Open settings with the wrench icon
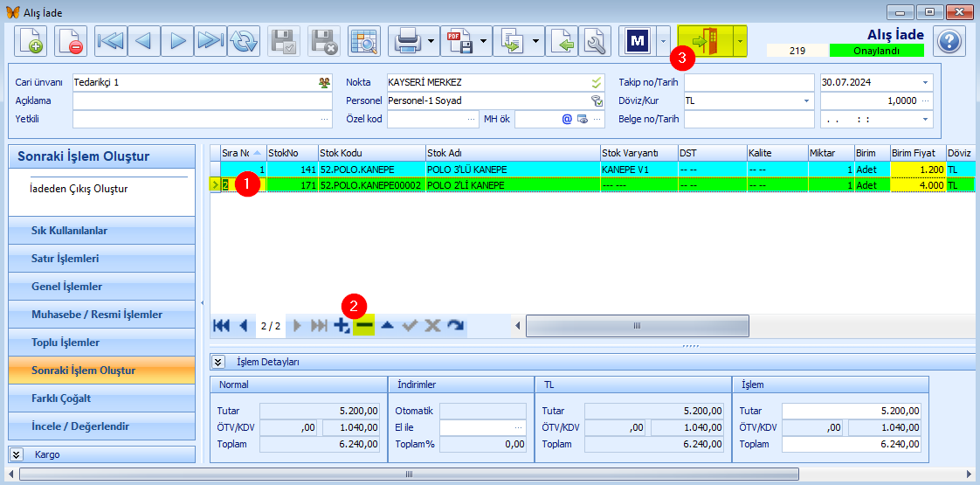This screenshot has height=485, width=980. coord(595,42)
